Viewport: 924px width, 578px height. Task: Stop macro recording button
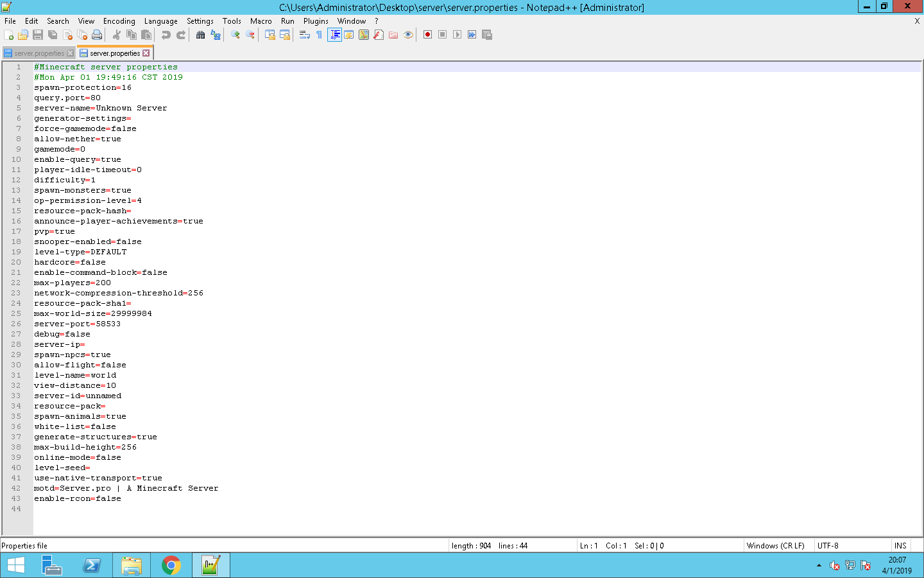point(443,35)
